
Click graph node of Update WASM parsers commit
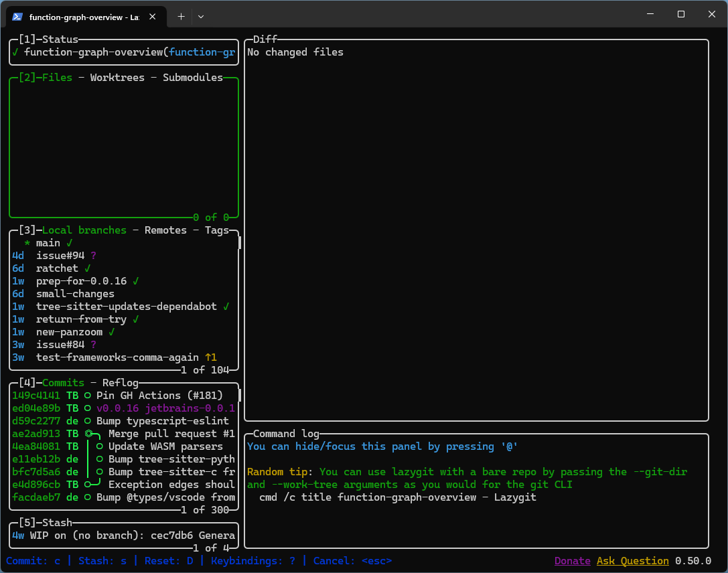coord(99,446)
